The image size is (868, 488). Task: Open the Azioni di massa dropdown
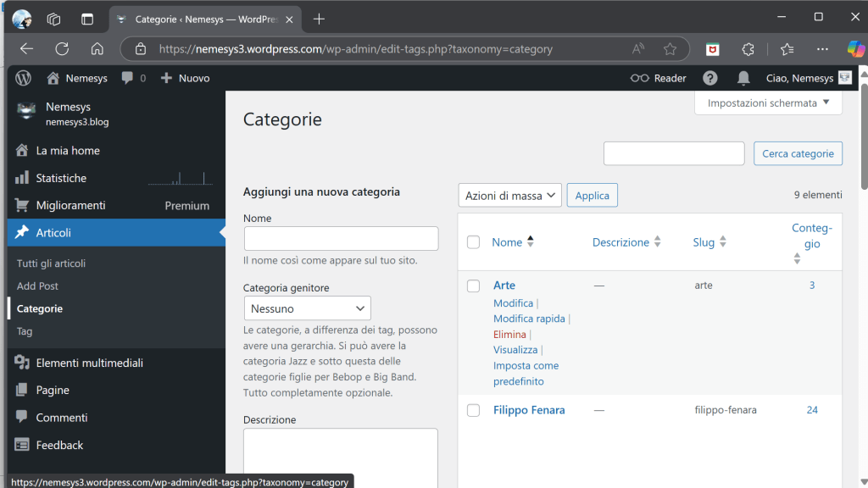(510, 196)
